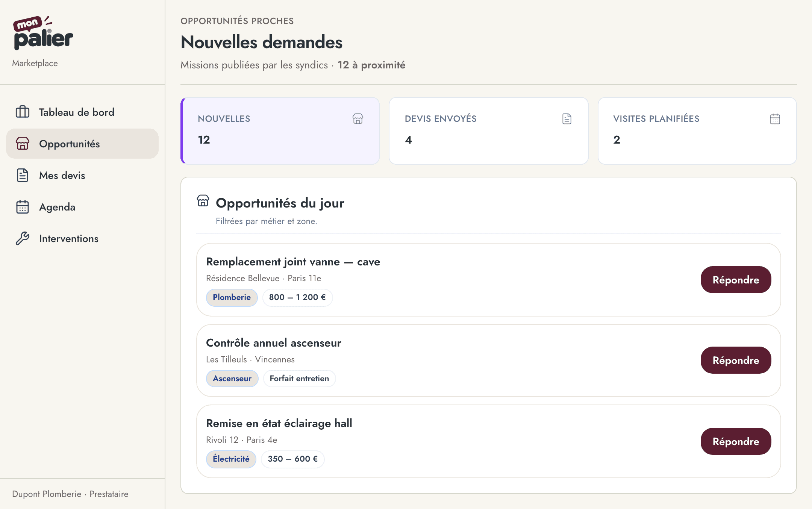Click the Ascenseur tag

tap(232, 378)
